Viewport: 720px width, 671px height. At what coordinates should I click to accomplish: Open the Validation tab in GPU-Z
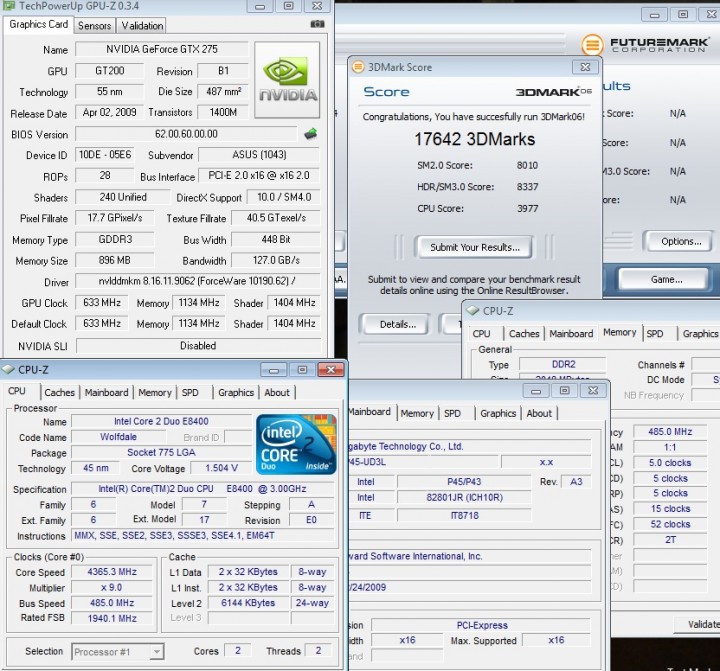(142, 26)
